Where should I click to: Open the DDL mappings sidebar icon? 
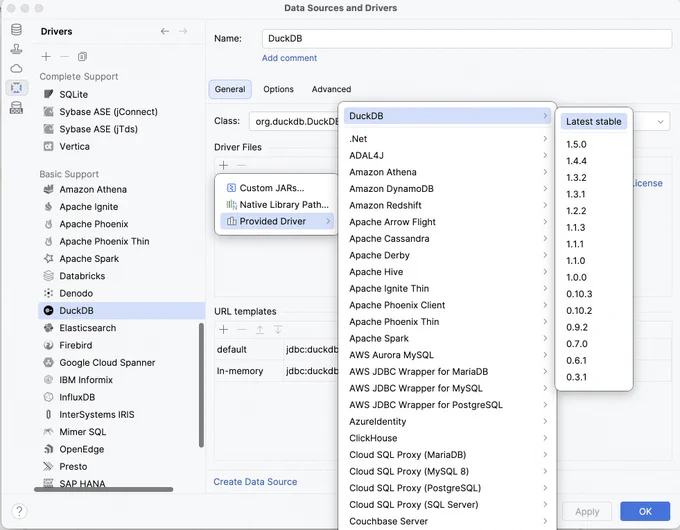16,108
